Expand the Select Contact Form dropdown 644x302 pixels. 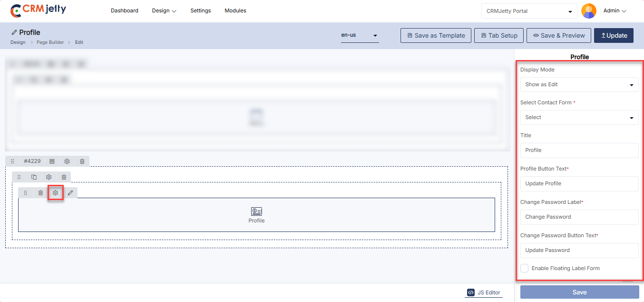(x=579, y=118)
